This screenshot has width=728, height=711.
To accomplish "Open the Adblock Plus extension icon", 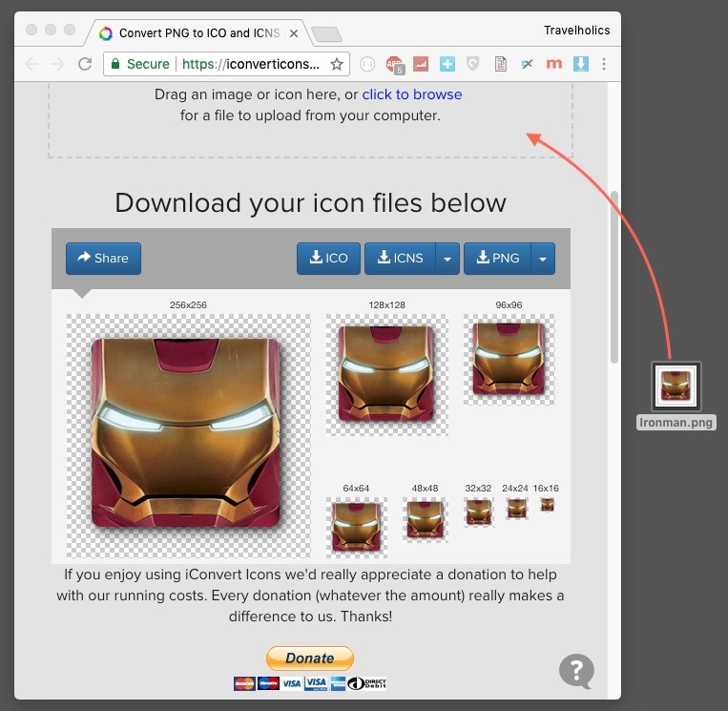I will pos(395,64).
